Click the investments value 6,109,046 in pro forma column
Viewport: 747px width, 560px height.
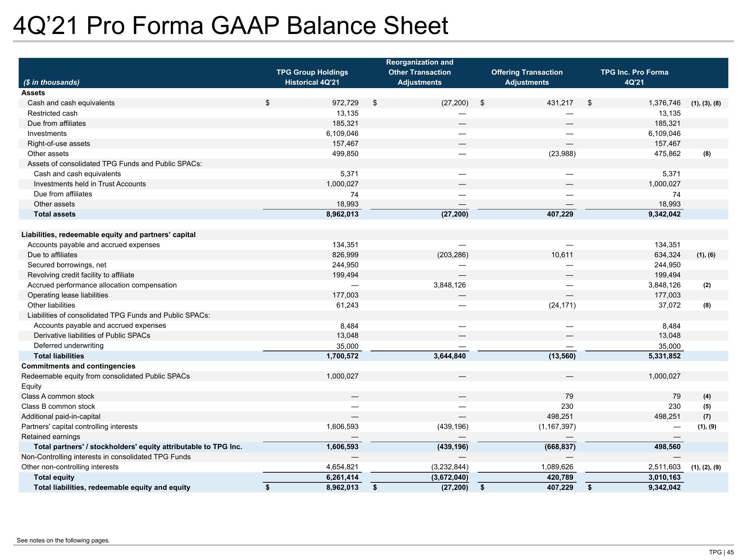tap(664, 133)
